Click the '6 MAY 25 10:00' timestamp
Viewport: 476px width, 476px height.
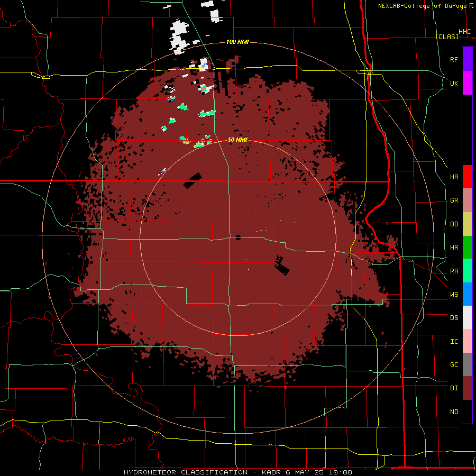tap(319, 472)
